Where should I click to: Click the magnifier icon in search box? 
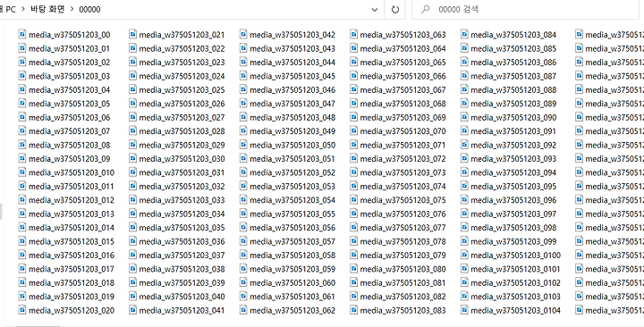pyautogui.click(x=426, y=10)
